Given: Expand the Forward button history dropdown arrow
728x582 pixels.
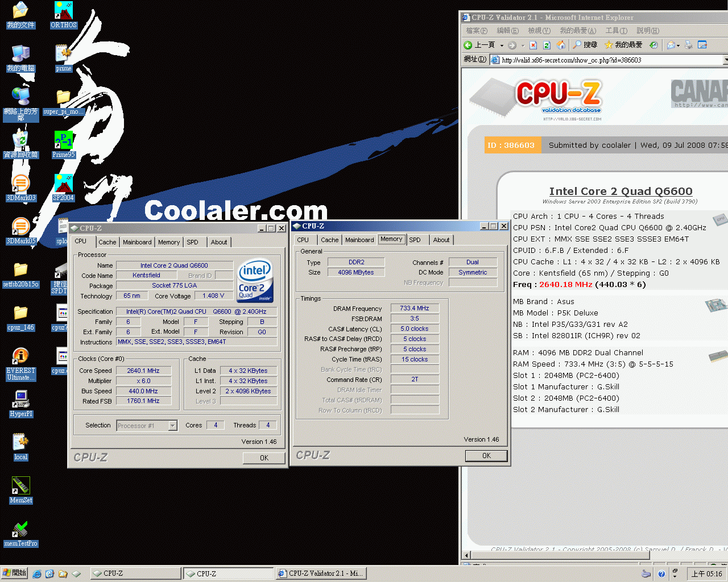Looking at the screenshot, I should pos(523,45).
